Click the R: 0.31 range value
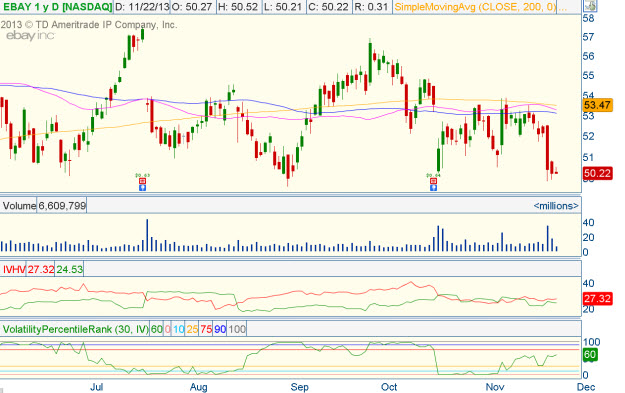625x393 pixels. pos(371,7)
